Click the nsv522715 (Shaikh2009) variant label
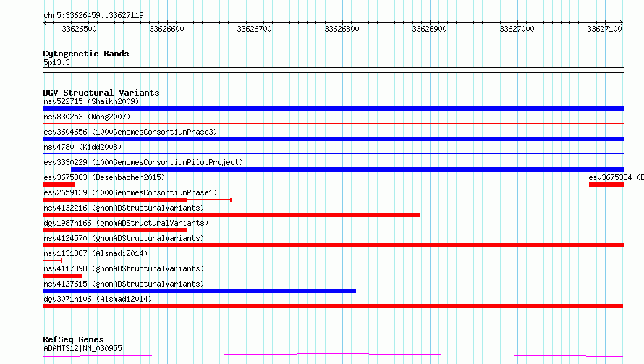This screenshot has height=364, width=644. (91, 101)
